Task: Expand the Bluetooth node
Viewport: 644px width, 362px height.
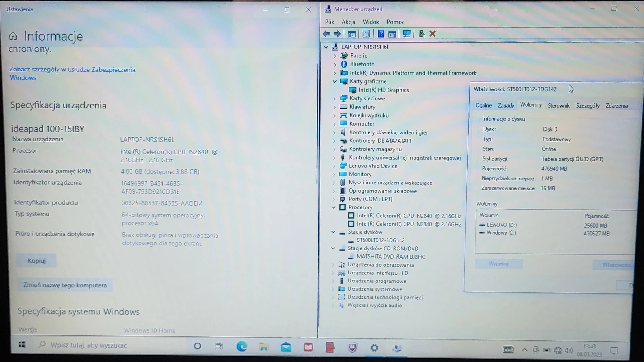Action: 335,65
